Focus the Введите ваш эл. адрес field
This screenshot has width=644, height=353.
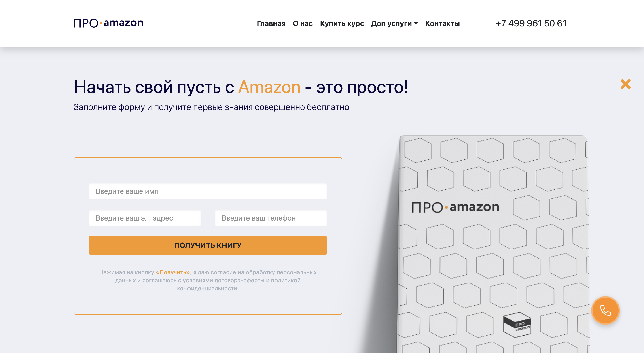click(145, 218)
